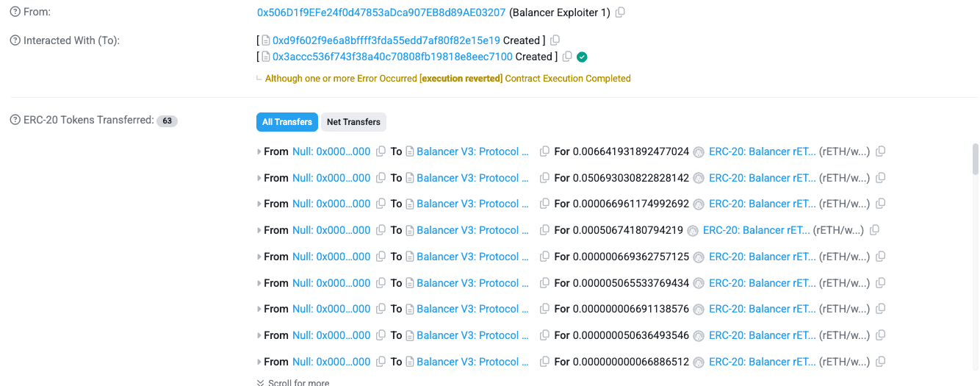
Task: Click token icon in 0.050693030822828142 transfer row
Action: (699, 178)
